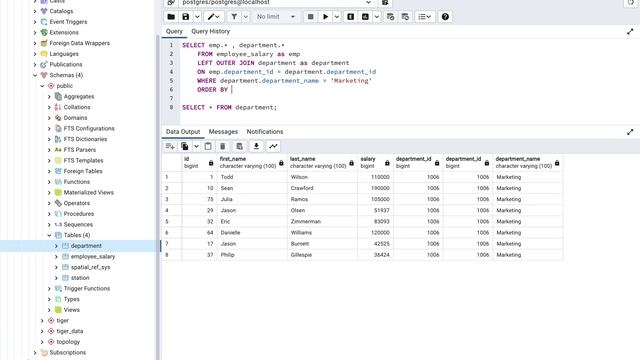This screenshot has height=360, width=640.
Task: Click the new connection icon beside connection box
Action: tap(385, 2)
